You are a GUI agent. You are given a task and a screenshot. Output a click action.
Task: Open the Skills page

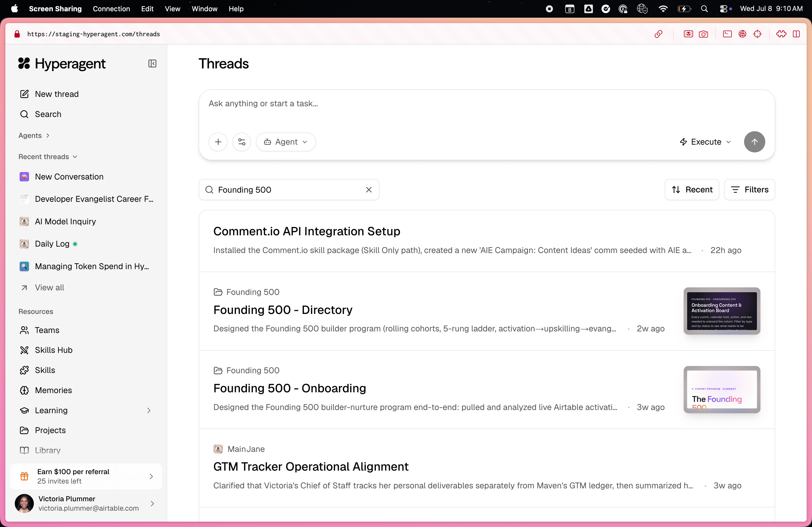click(x=86, y=370)
